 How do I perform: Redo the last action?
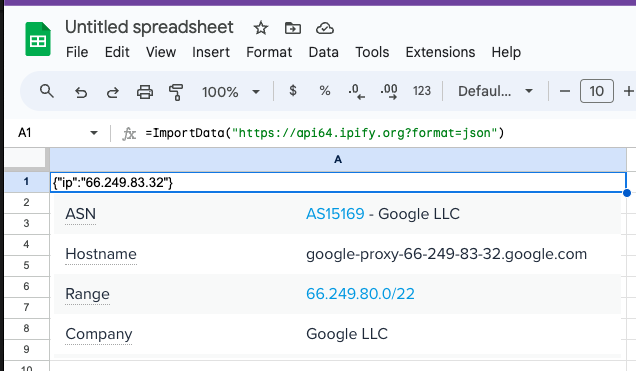112,92
